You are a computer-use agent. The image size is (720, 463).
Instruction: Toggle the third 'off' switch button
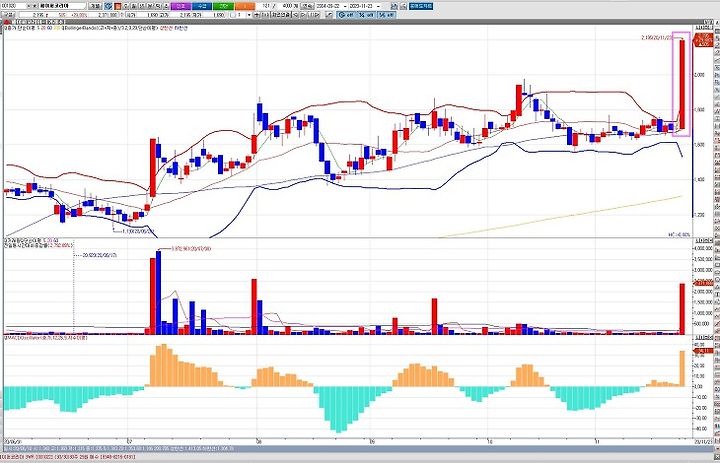point(386,15)
